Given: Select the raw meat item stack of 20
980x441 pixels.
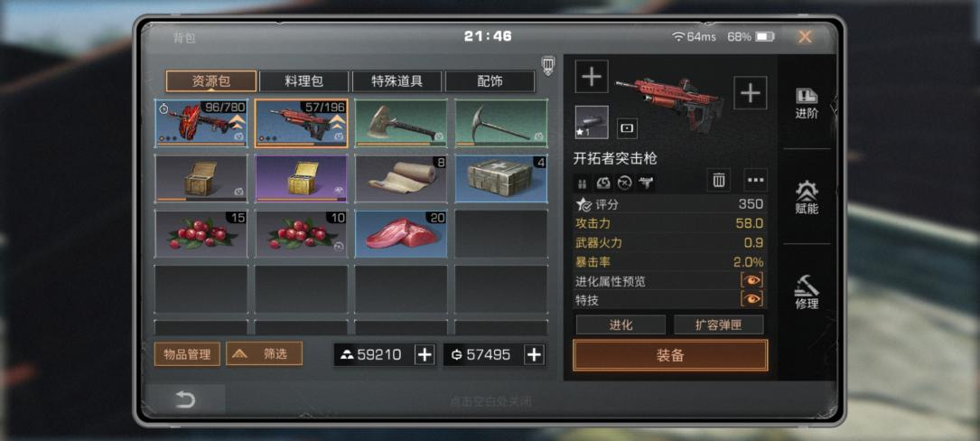Looking at the screenshot, I should click(x=401, y=234).
